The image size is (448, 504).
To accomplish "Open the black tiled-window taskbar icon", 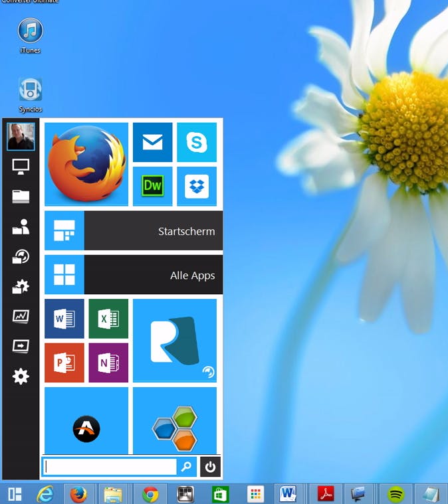I will [185, 494].
